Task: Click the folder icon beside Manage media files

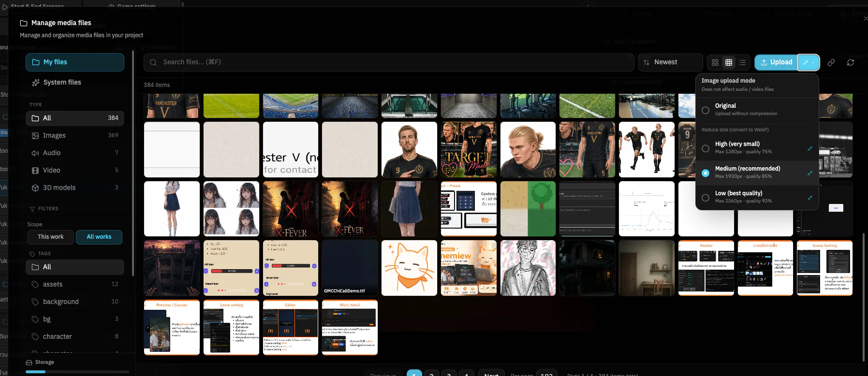Action: (23, 23)
